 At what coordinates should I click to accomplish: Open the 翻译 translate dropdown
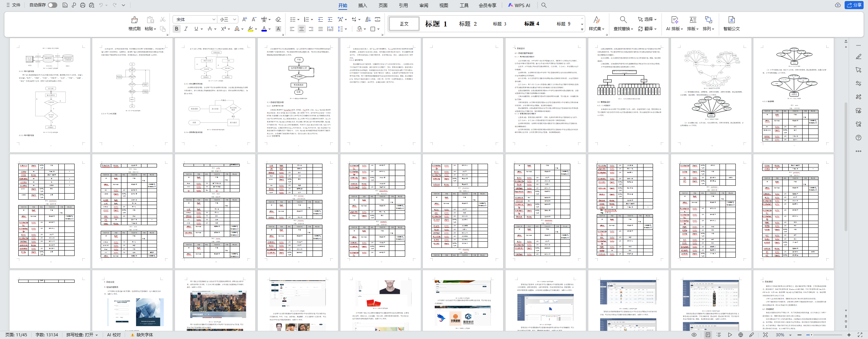click(647, 29)
